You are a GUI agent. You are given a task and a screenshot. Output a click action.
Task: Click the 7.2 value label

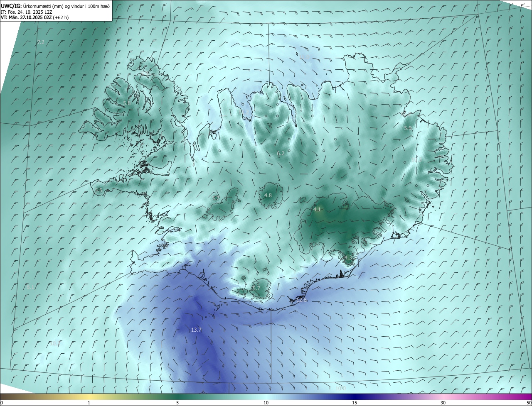pyautogui.click(x=40, y=42)
